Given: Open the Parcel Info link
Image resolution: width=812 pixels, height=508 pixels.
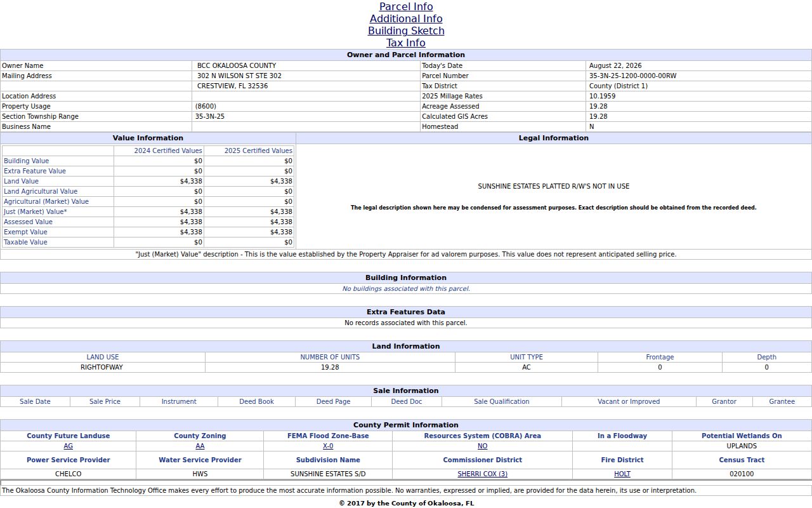Looking at the screenshot, I should point(406,6).
